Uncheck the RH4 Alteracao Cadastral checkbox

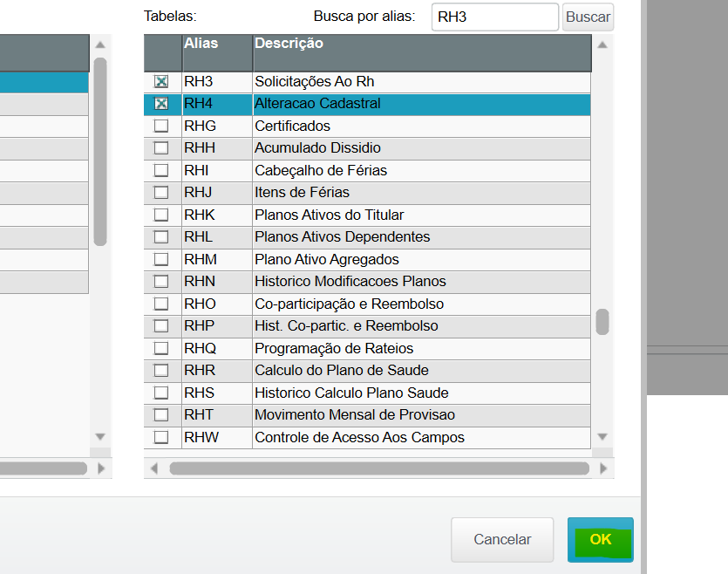(161, 104)
